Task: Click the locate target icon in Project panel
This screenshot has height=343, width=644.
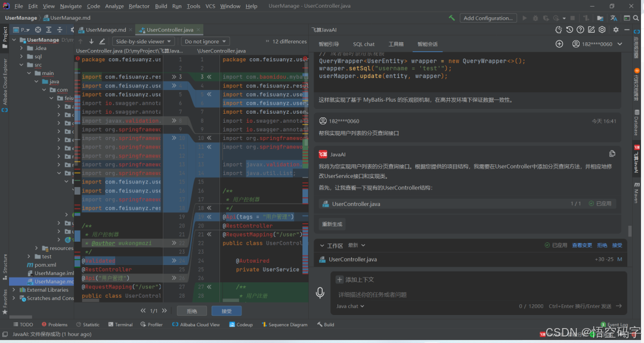Action: tap(38, 30)
